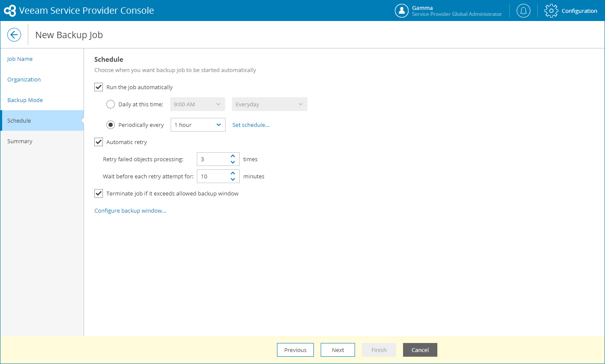Increase wait minutes before retry

233,173
